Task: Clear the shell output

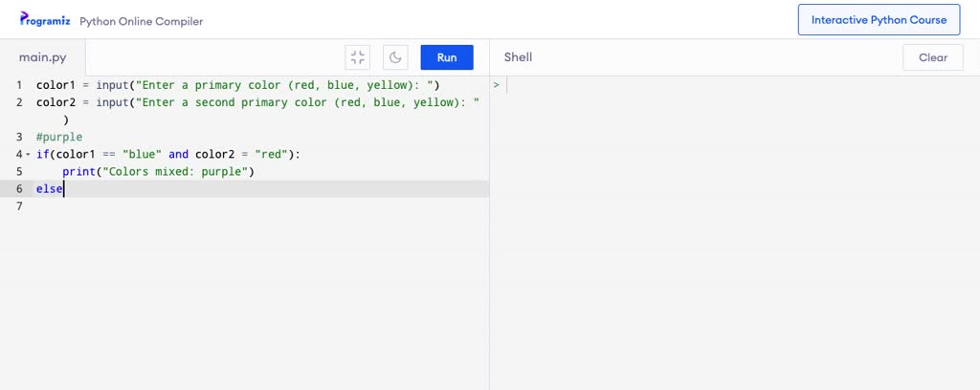Action: pyautogui.click(x=932, y=57)
